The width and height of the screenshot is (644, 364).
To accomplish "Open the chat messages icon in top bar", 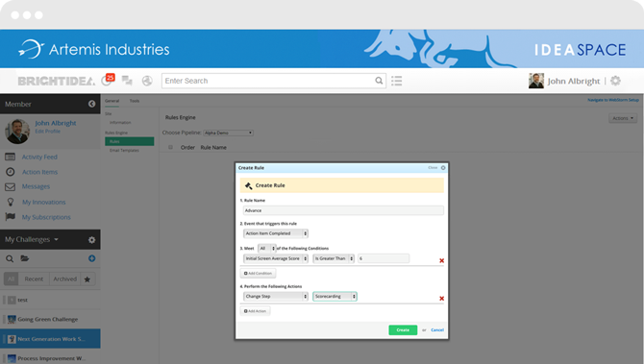I will [127, 81].
